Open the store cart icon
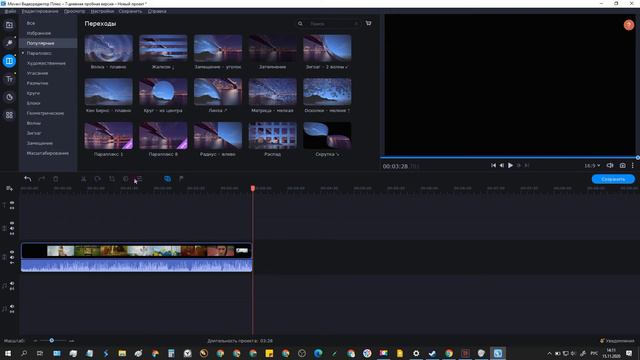 (x=369, y=23)
